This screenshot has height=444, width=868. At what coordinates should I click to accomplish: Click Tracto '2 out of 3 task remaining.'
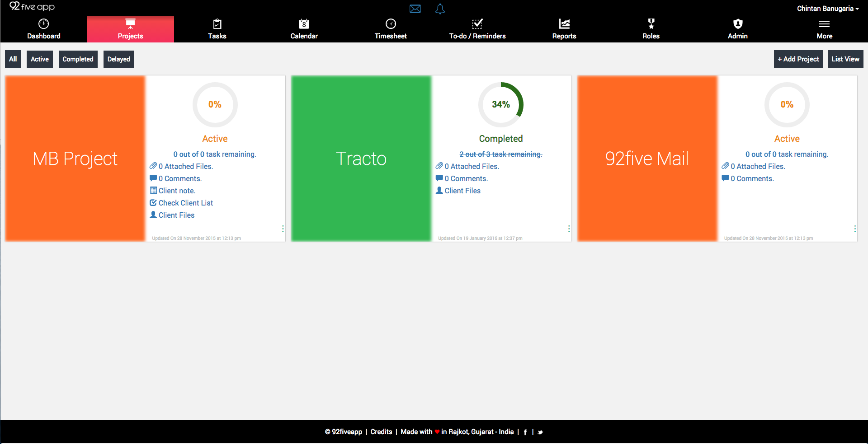pyautogui.click(x=501, y=154)
